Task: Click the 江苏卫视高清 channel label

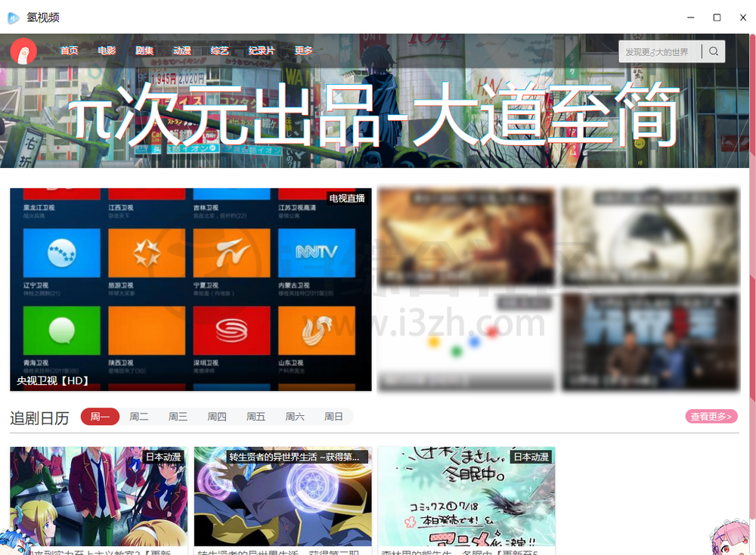Action: [297, 208]
